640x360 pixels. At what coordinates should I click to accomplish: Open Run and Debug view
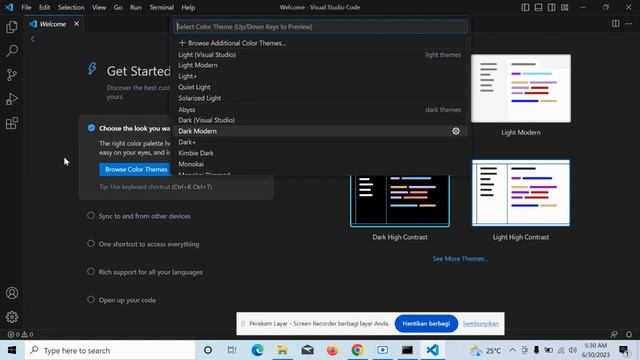click(x=12, y=99)
